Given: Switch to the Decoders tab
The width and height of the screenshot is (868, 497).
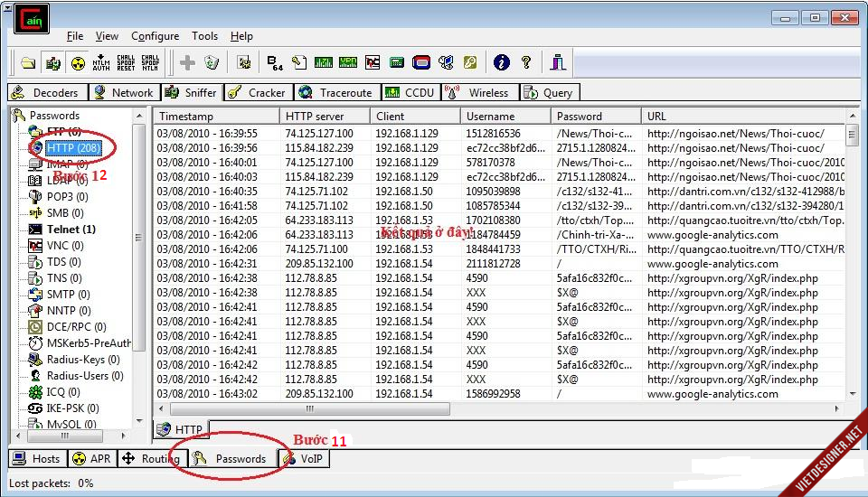Looking at the screenshot, I should click(48, 92).
